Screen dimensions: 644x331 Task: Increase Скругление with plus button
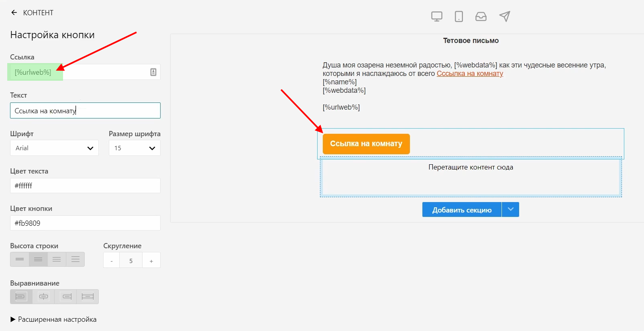151,261
